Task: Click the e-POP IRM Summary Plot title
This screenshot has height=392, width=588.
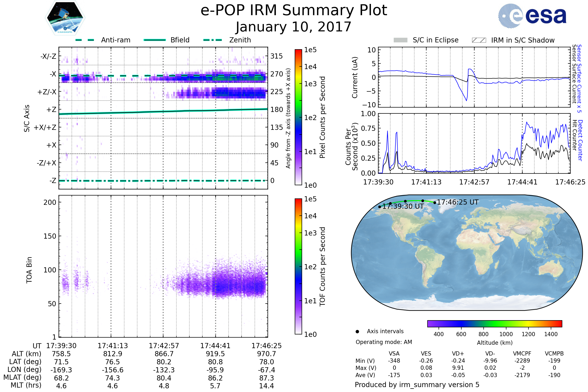Action: tap(294, 11)
